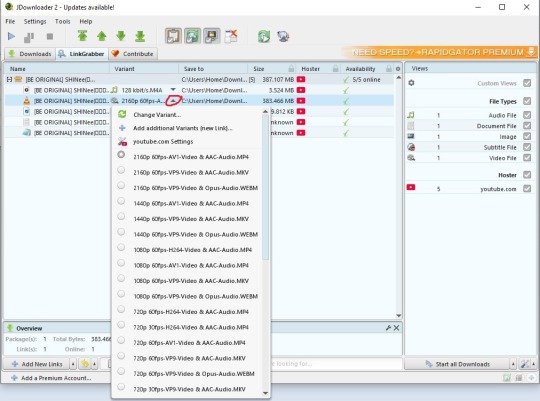Toggle silent mode monitor icon
540x401 pixels.
tap(212, 36)
